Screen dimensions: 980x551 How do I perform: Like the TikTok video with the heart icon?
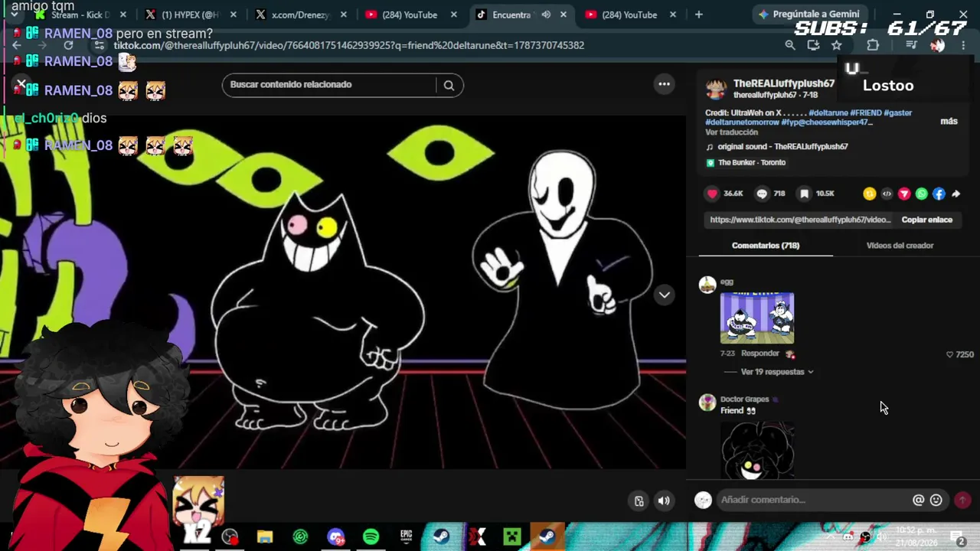click(x=713, y=194)
